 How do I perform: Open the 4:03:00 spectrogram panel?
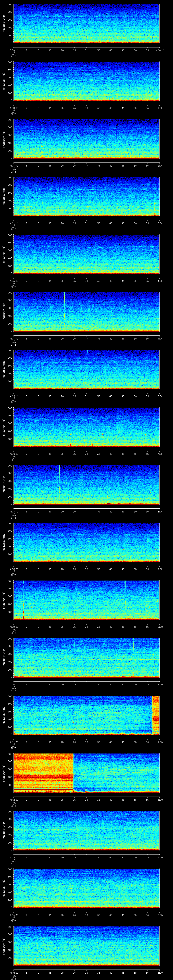[87, 254]
